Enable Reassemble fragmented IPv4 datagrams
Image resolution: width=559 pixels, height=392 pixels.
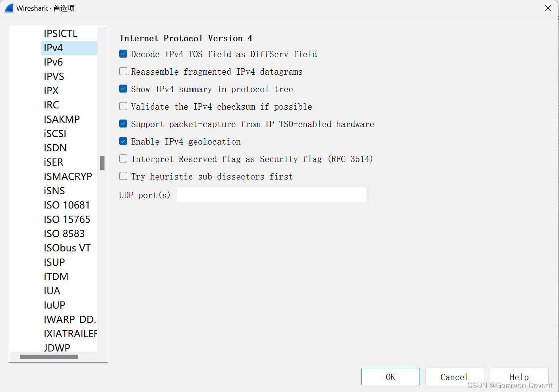[123, 71]
